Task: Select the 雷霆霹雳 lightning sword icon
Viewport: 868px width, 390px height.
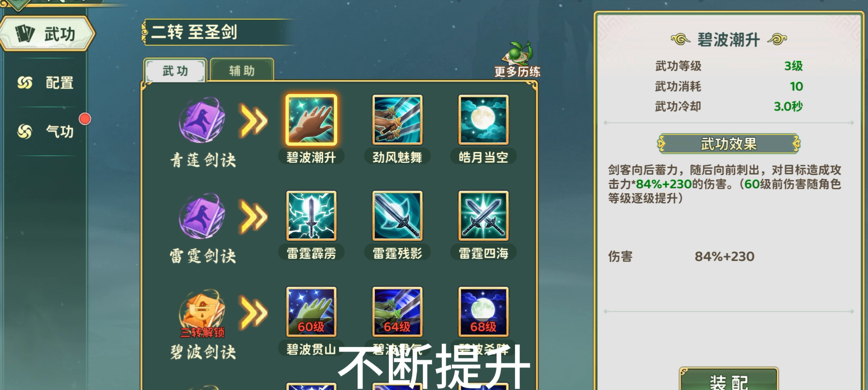Action: [311, 216]
